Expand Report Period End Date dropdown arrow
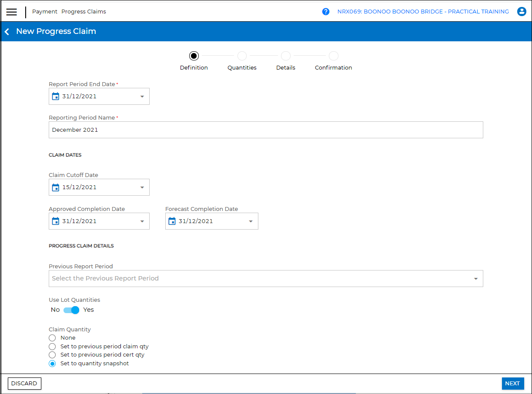Image resolution: width=532 pixels, height=394 pixels. 142,97
